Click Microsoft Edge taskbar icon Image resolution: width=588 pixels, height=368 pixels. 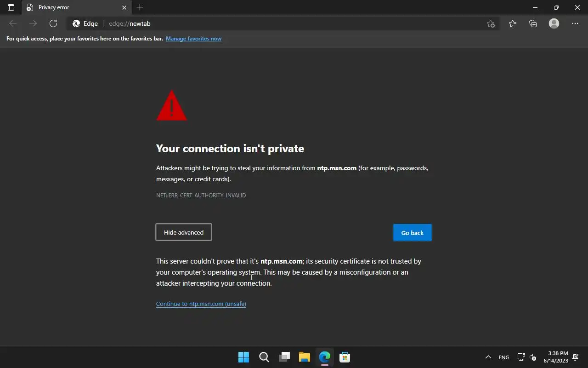pyautogui.click(x=325, y=357)
